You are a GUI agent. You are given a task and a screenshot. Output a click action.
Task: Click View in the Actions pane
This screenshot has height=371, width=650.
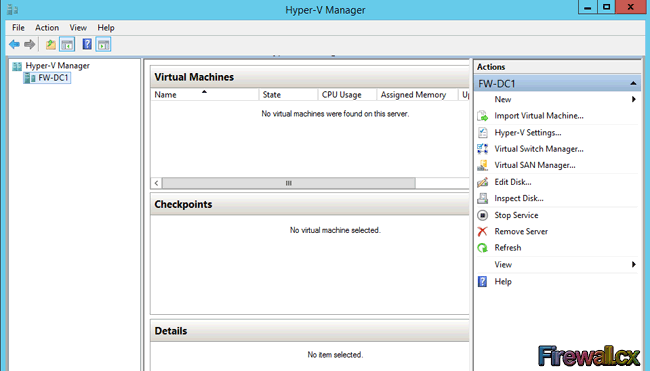point(503,264)
